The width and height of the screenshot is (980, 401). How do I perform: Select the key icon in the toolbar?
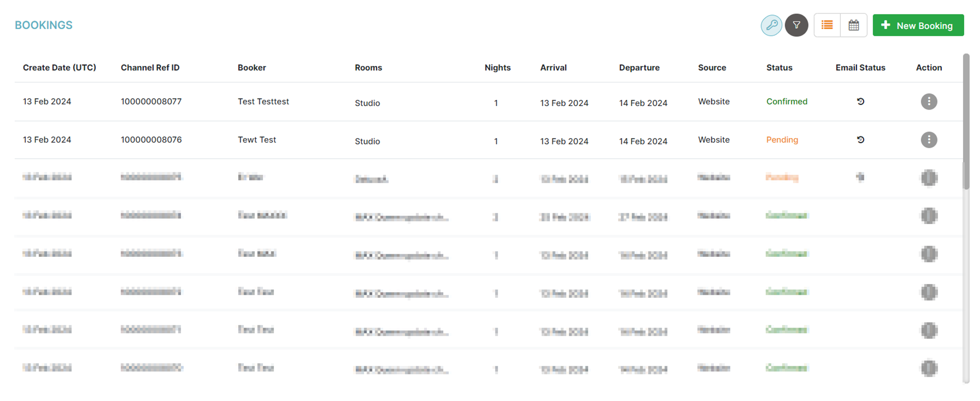pos(771,25)
